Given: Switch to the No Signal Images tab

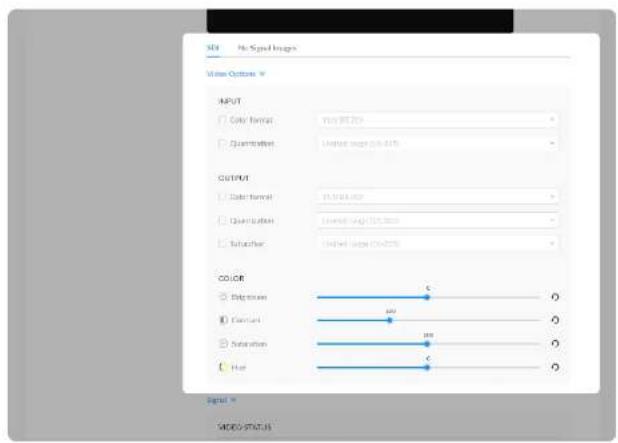Looking at the screenshot, I should point(267,48).
